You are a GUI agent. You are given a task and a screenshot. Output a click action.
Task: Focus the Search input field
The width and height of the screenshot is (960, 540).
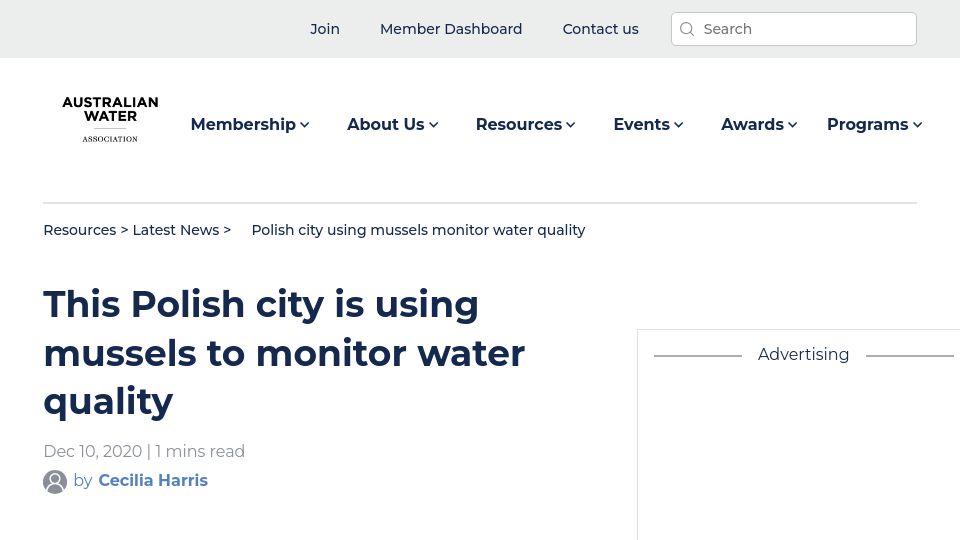coord(793,29)
